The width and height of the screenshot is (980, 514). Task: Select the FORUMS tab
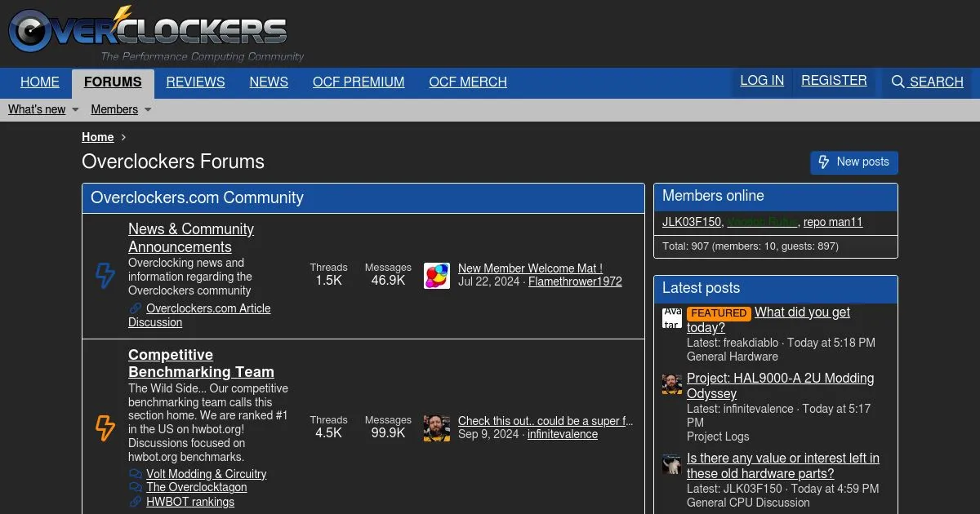click(x=113, y=82)
